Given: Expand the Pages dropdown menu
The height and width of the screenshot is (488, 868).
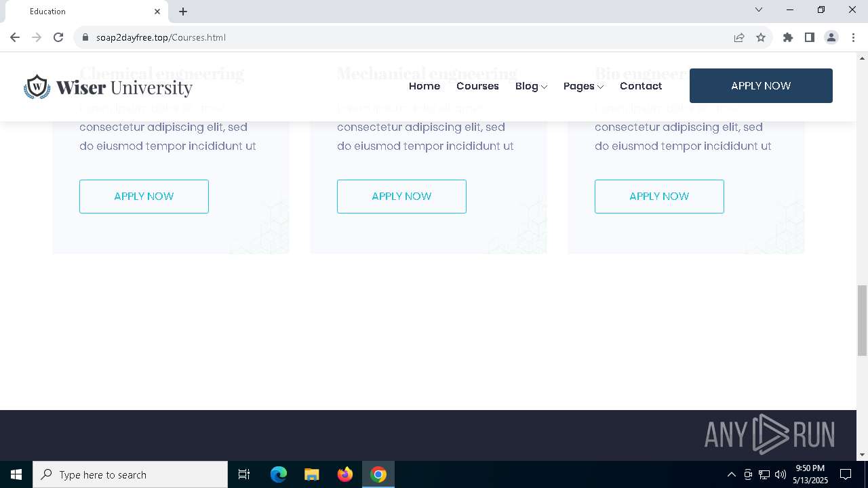Looking at the screenshot, I should pyautogui.click(x=583, y=86).
